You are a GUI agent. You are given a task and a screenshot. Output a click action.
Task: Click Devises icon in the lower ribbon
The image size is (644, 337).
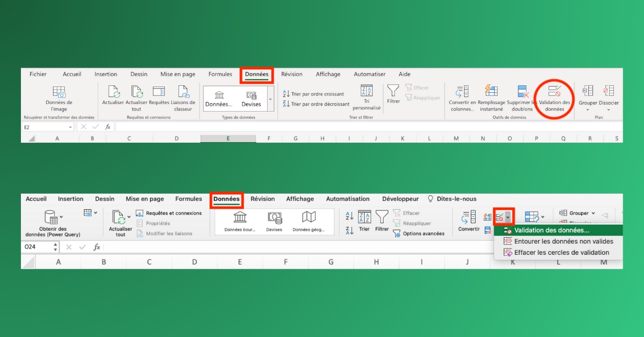[x=274, y=217]
